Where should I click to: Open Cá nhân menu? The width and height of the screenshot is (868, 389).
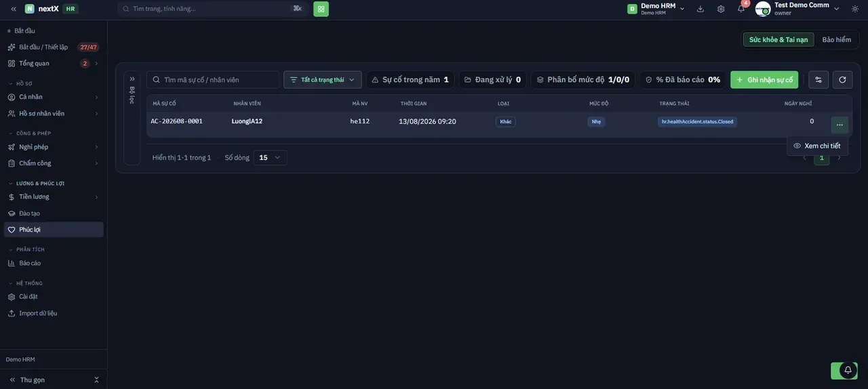click(54, 97)
